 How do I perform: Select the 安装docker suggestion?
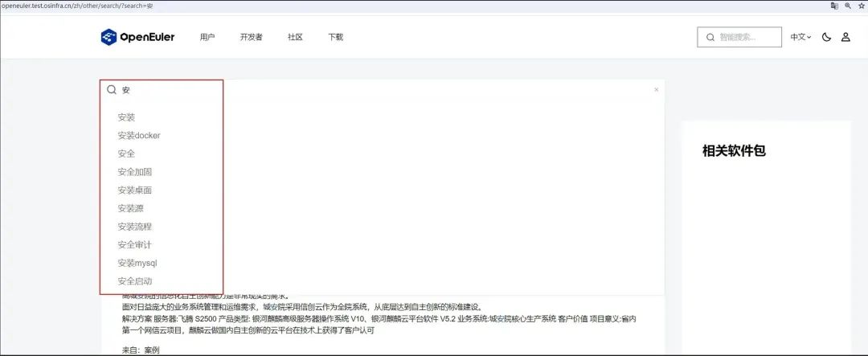139,136
